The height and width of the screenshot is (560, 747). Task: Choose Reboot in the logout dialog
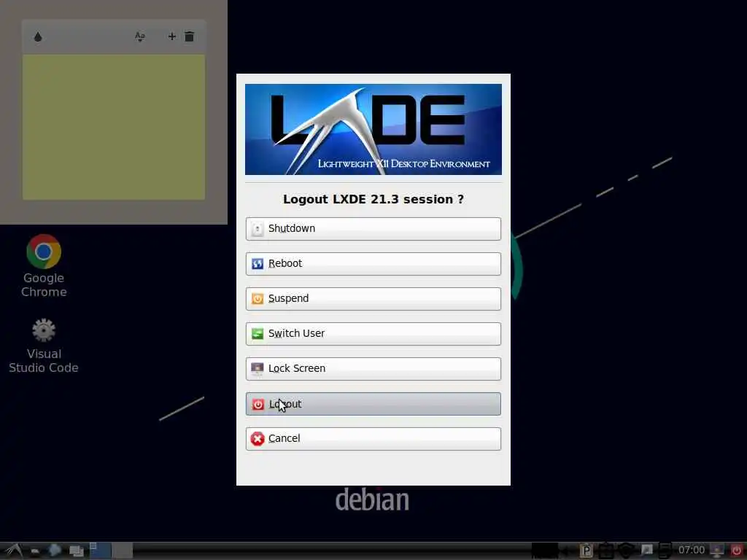point(373,264)
